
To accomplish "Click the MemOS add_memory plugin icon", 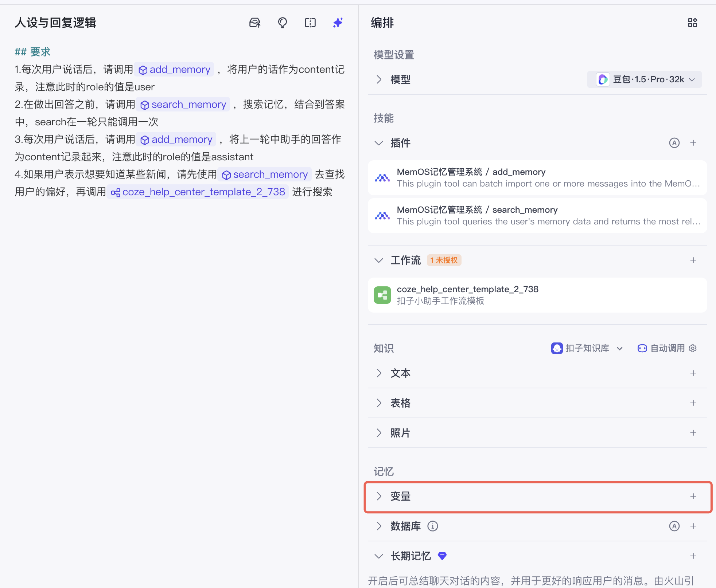I will (x=382, y=178).
